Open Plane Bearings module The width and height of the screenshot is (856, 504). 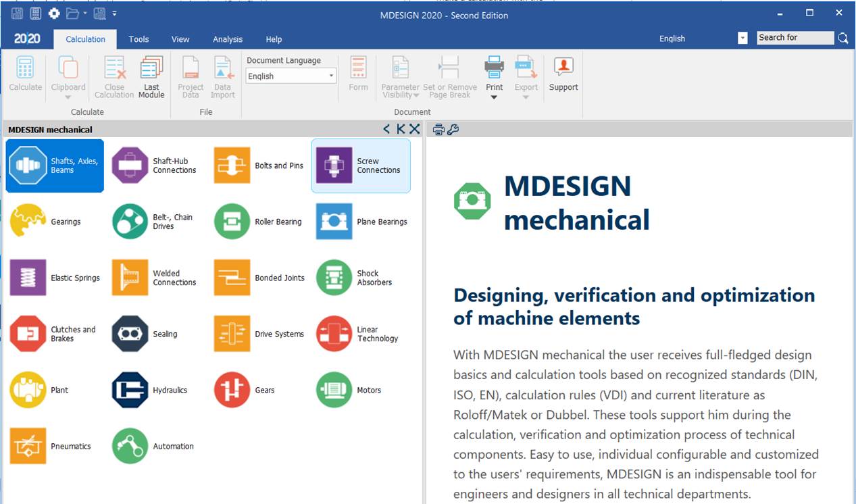coord(361,222)
